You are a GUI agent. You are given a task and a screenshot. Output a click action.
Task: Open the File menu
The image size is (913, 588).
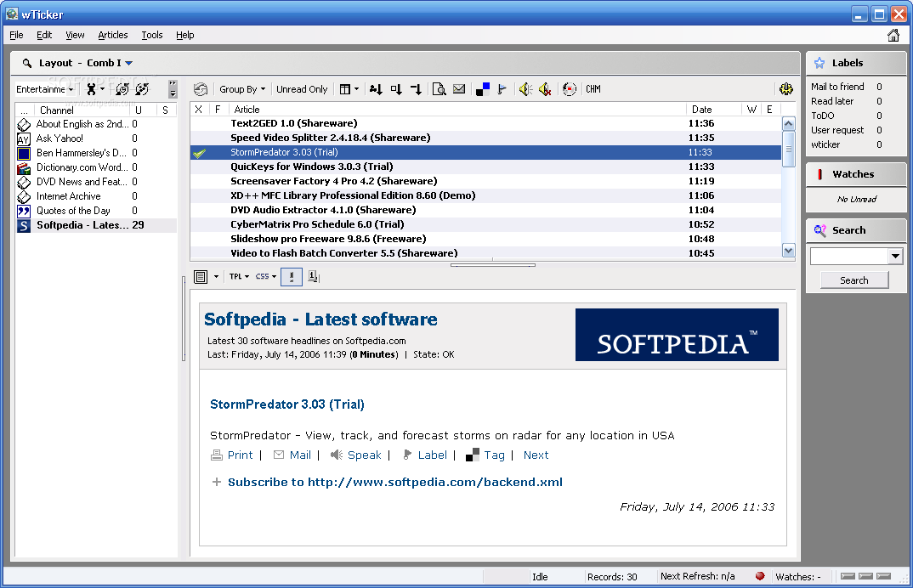(x=16, y=35)
